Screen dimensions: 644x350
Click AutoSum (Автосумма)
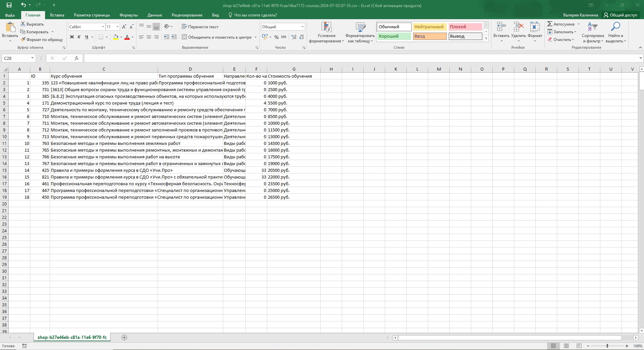[561, 24]
